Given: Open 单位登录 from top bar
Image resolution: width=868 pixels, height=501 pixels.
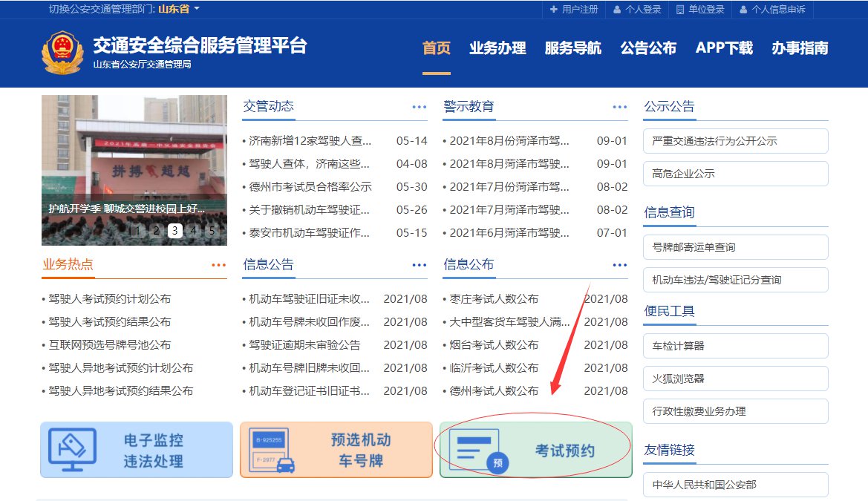Looking at the screenshot, I should click(700, 10).
